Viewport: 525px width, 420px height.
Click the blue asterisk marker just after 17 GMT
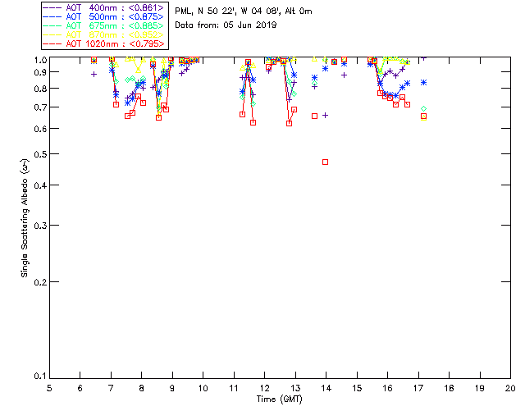[424, 82]
